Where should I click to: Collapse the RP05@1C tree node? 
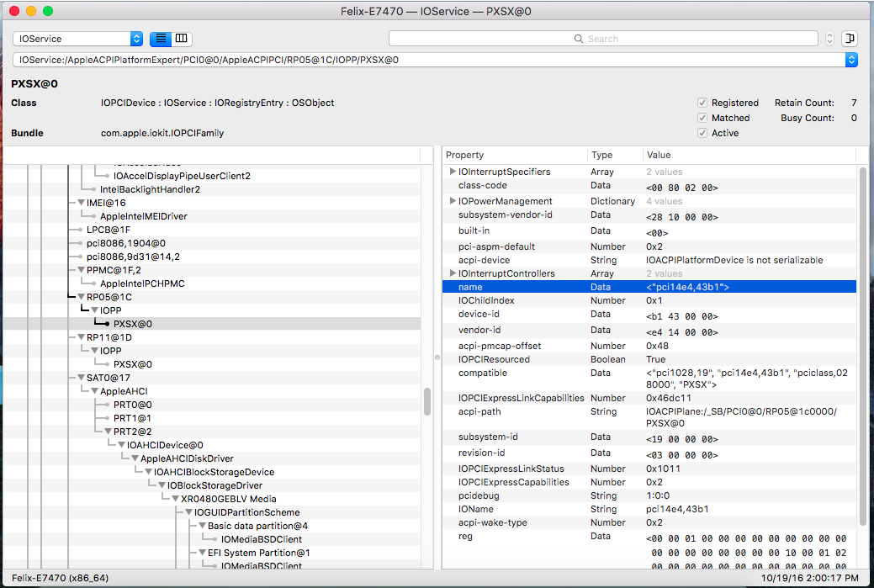pyautogui.click(x=81, y=297)
